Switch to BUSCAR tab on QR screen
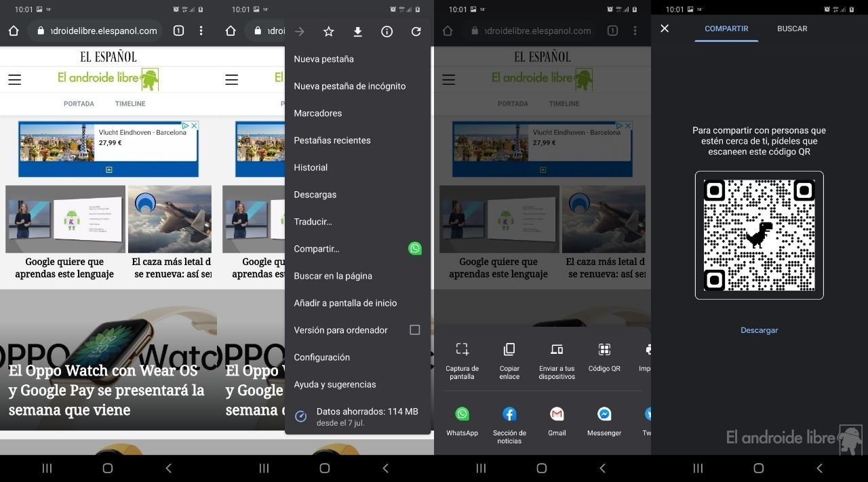868x482 pixels. (792, 29)
